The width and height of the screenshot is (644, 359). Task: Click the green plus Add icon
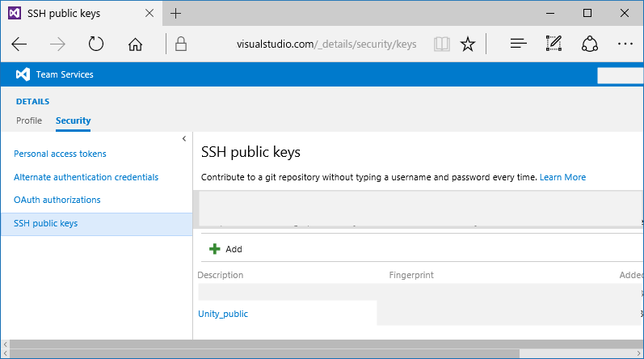[x=215, y=249]
